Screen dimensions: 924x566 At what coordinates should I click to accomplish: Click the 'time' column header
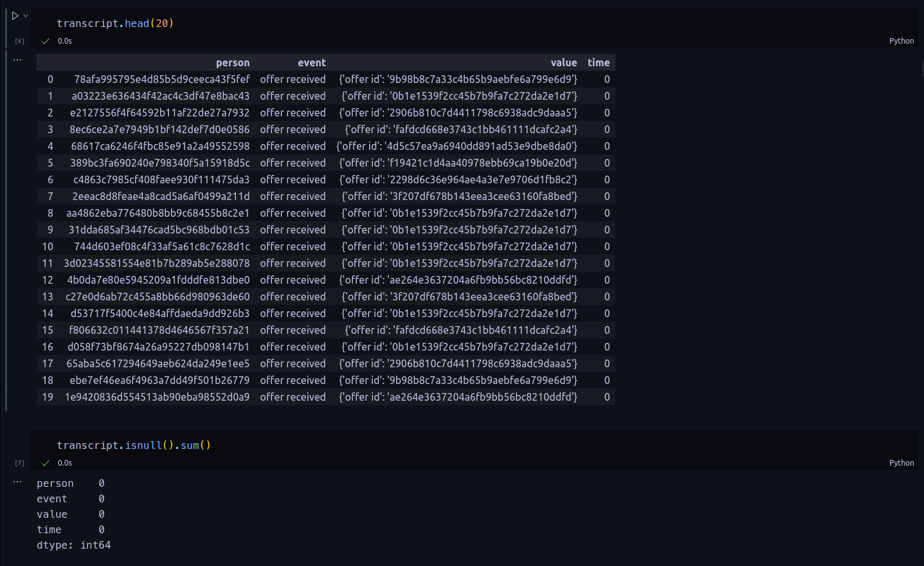(599, 62)
